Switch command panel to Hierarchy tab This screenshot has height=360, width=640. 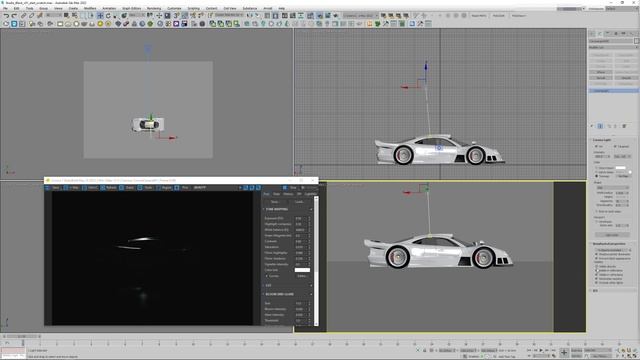coord(607,33)
